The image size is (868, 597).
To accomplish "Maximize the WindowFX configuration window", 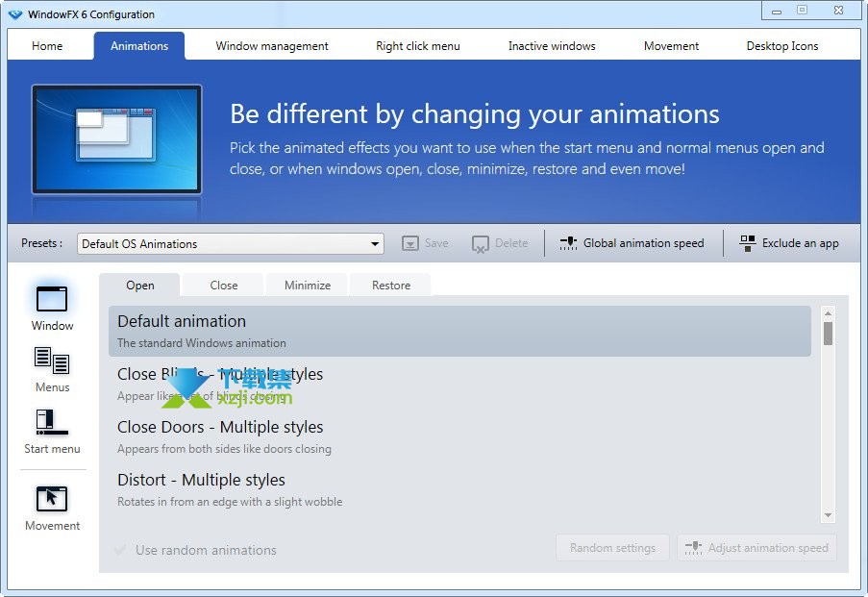I will 802,11.
